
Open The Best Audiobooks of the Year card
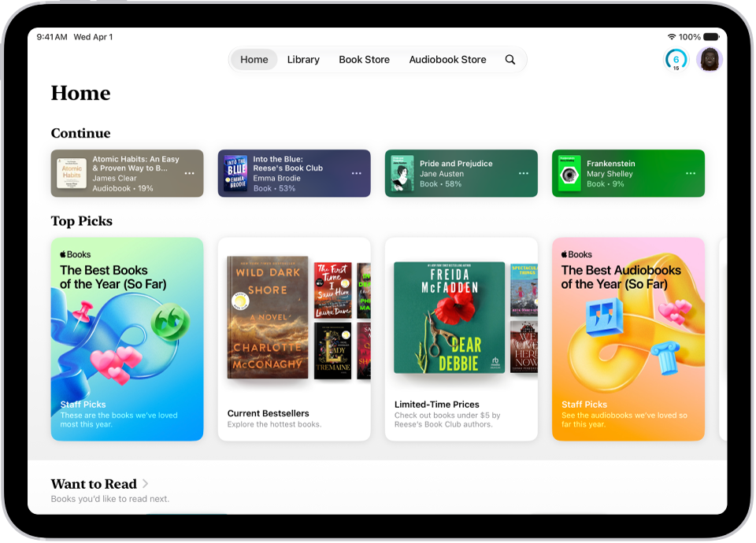[628, 339]
